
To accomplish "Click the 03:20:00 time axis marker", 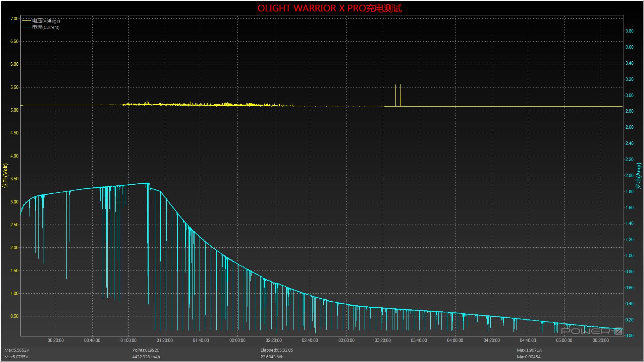I will pos(382,340).
